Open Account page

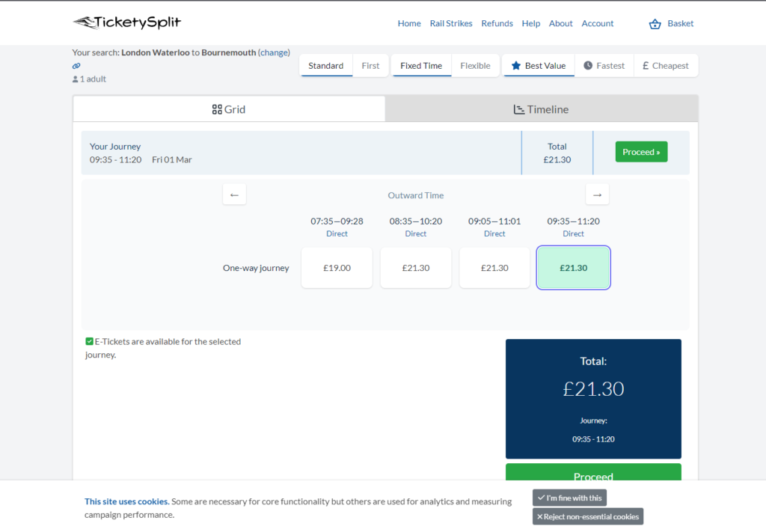(x=597, y=23)
